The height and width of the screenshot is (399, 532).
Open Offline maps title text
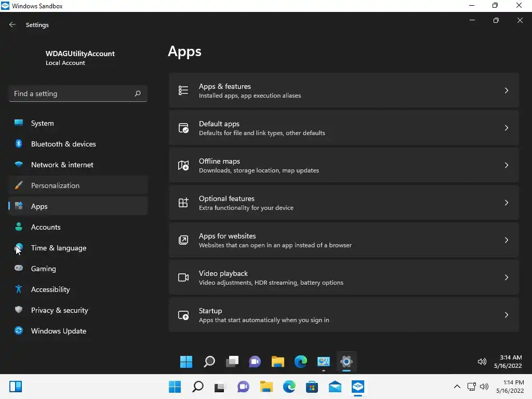point(219,161)
